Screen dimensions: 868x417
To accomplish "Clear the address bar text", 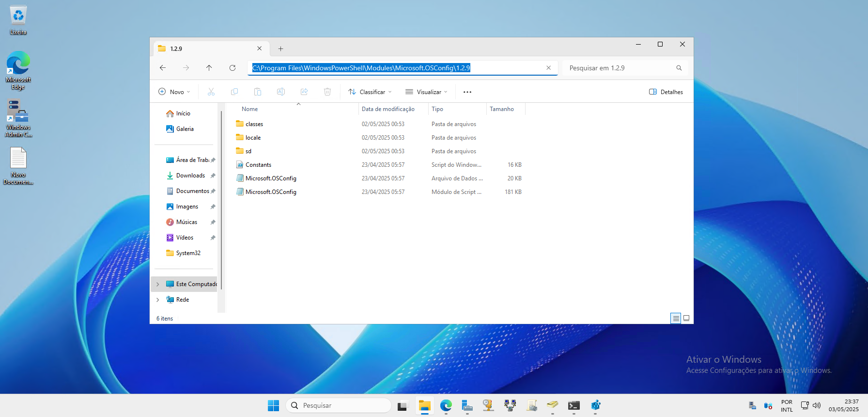I will 548,68.
